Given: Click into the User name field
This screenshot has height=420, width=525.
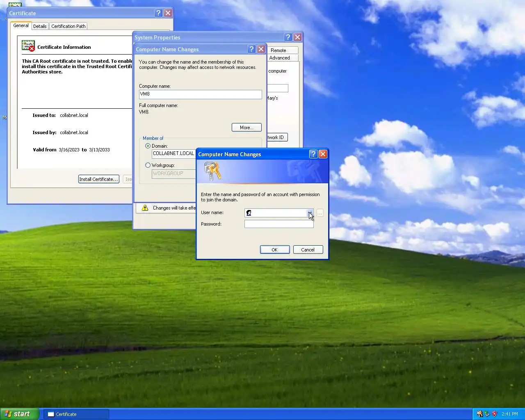Looking at the screenshot, I should click(279, 213).
